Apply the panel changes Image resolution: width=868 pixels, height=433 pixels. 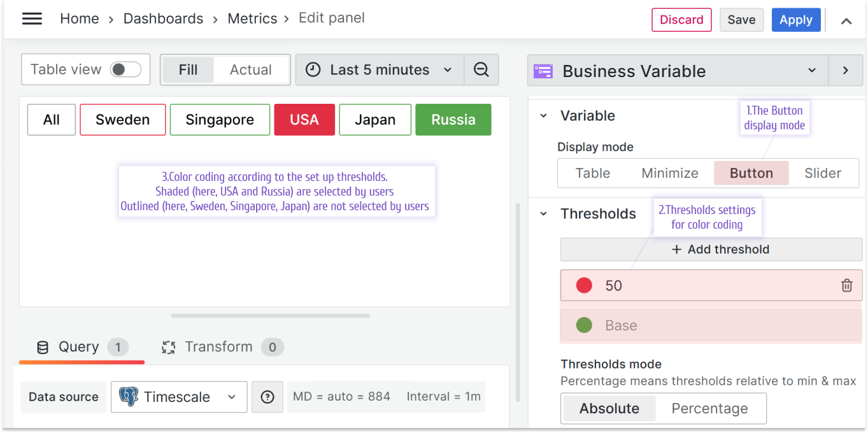[795, 20]
